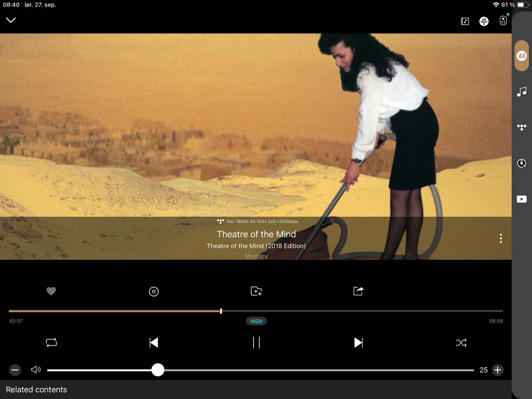
Task: Open the YouTube tab in the side rail
Action: 522,199
